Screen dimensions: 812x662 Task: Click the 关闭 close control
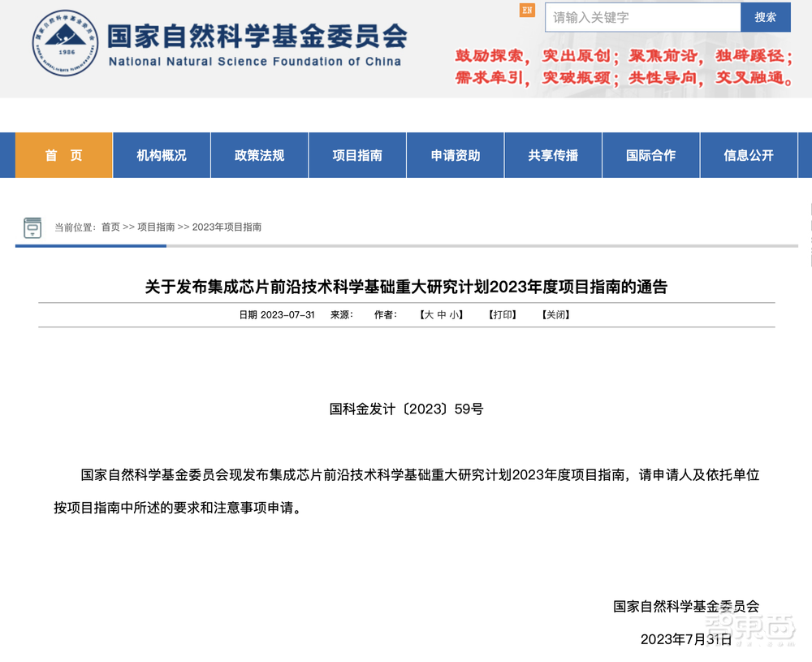pos(555,314)
